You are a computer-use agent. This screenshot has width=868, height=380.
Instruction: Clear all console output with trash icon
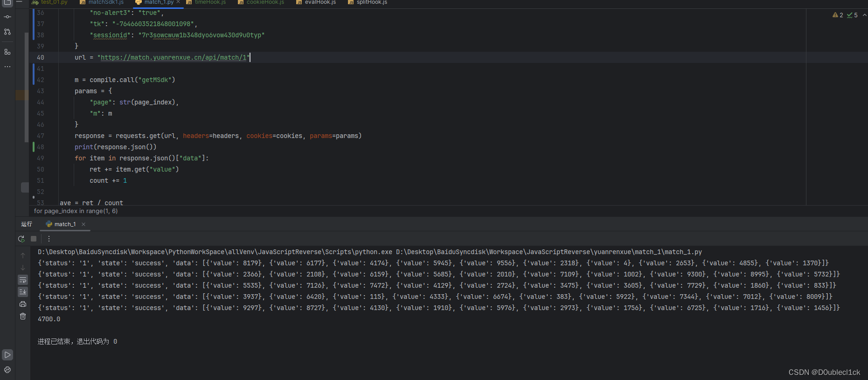click(x=23, y=316)
